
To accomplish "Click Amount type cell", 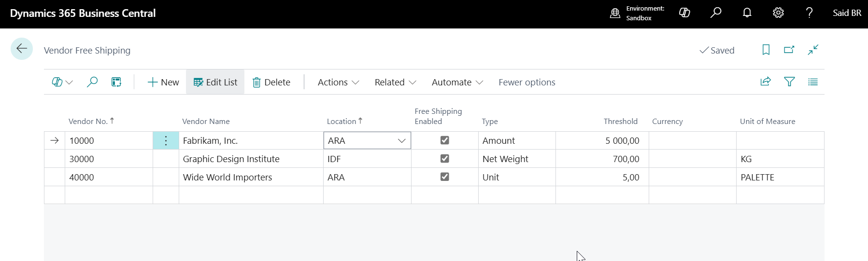I will click(x=517, y=141).
